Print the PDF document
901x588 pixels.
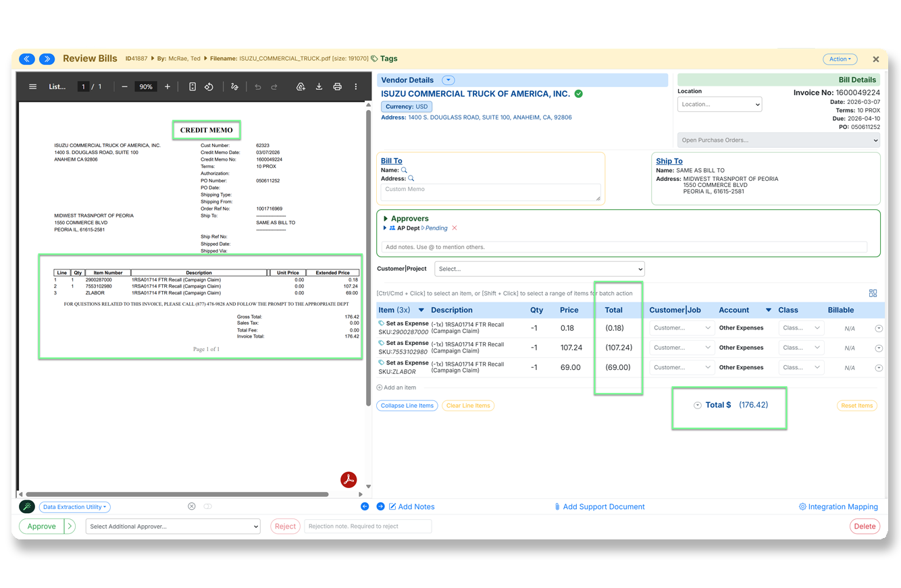[337, 86]
